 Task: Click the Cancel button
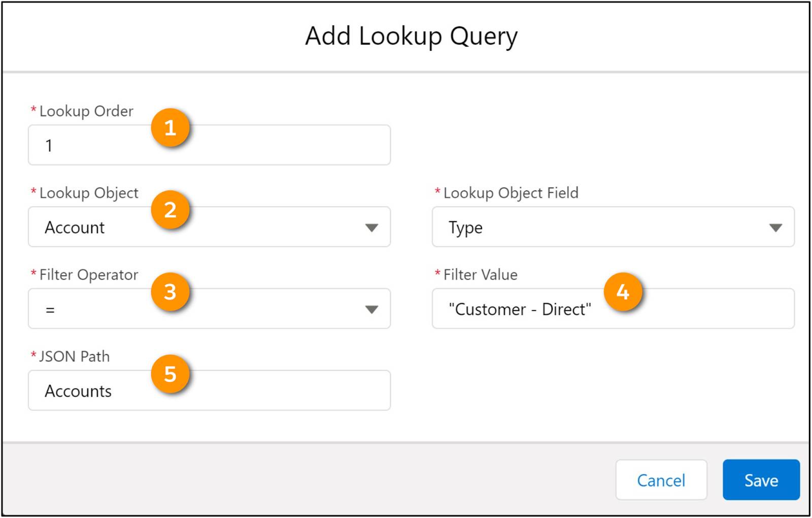pyautogui.click(x=661, y=480)
